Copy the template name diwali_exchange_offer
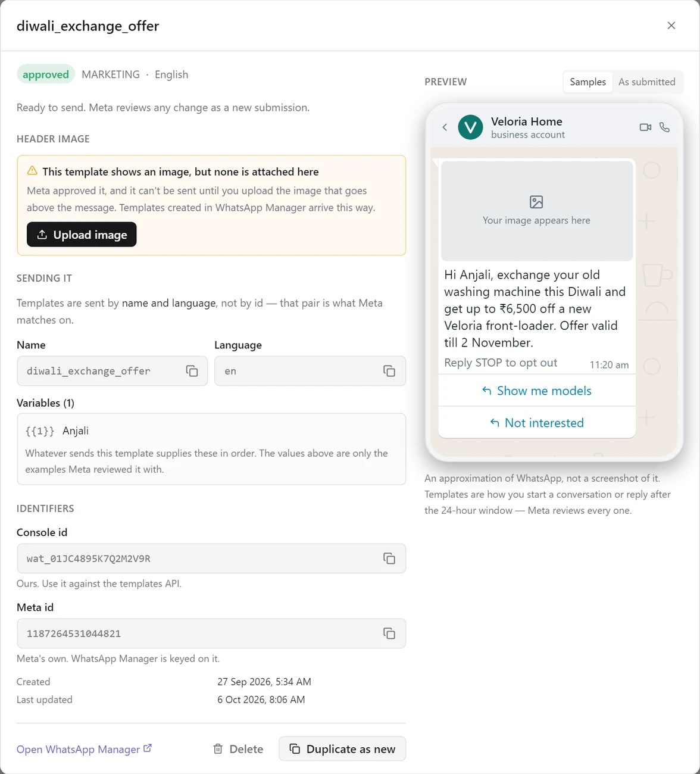Screen dimensions: 700x774 (x=192, y=371)
